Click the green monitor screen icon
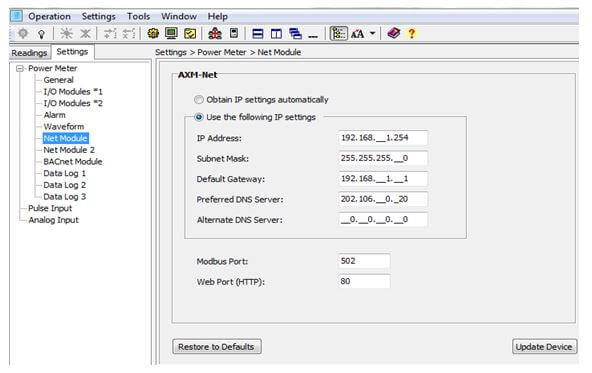 (x=171, y=34)
